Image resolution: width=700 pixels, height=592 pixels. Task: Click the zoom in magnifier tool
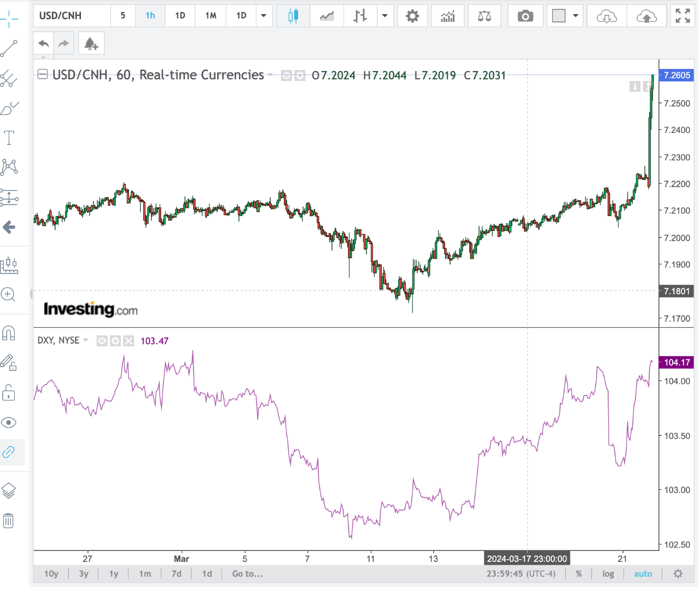point(8,294)
